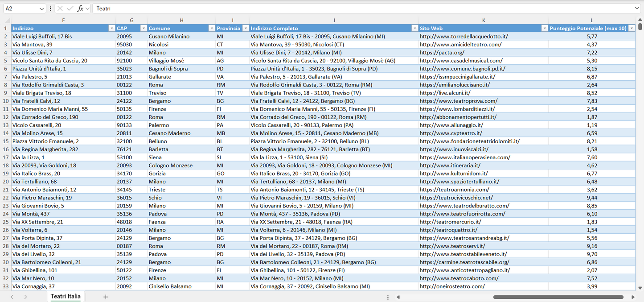Screen dimensions: 644x302
Task: Open the filter dropdown on the CAP column
Action: click(144, 28)
